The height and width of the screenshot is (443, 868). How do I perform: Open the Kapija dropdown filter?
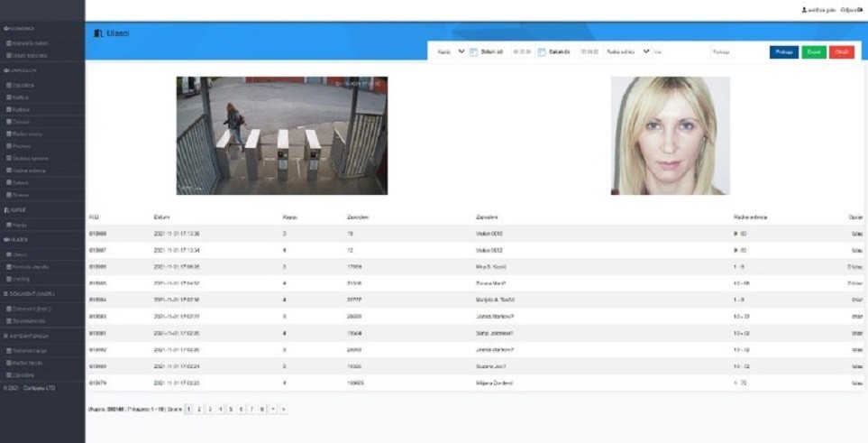click(x=451, y=51)
